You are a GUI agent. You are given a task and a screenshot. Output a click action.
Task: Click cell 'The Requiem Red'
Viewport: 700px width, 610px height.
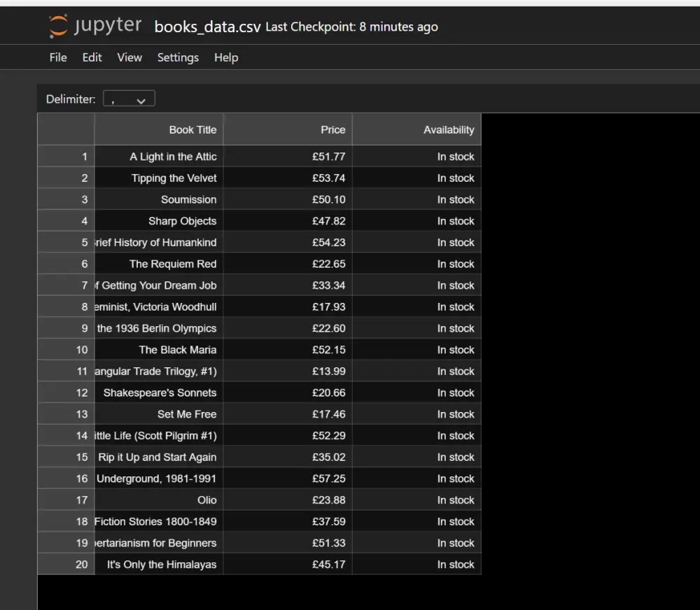click(159, 264)
